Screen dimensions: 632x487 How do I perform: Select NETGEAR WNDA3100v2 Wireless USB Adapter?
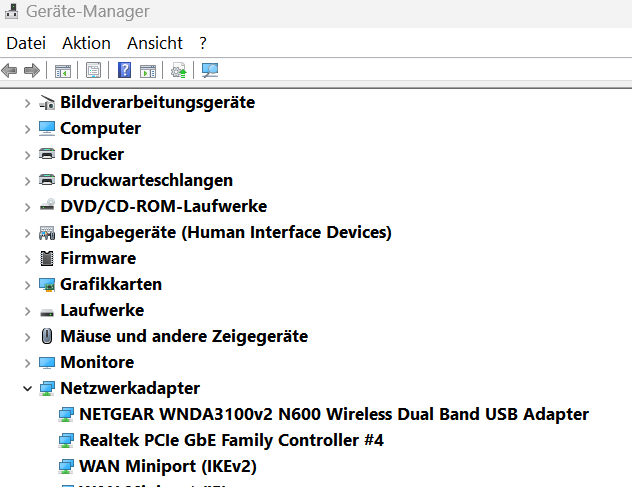[x=333, y=414]
